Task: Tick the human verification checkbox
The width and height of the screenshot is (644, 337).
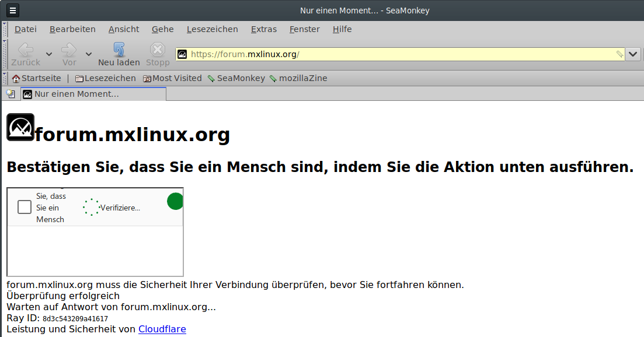Action: click(x=25, y=207)
